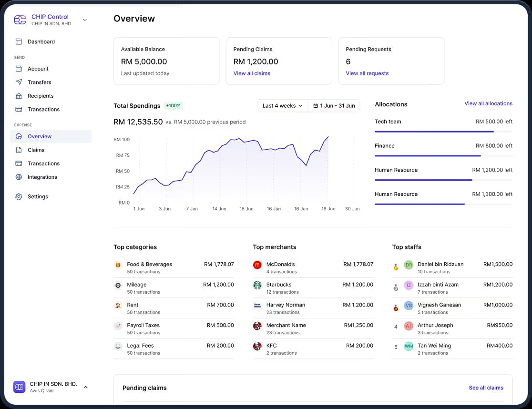The height and width of the screenshot is (409, 532).
Task: Click the Available Balance card
Action: [x=166, y=61]
